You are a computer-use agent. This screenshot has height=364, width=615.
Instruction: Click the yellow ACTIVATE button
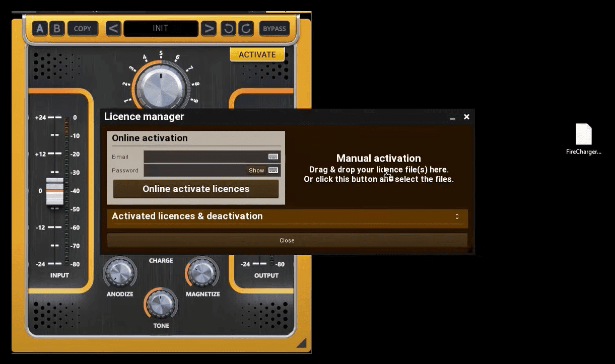point(257,54)
